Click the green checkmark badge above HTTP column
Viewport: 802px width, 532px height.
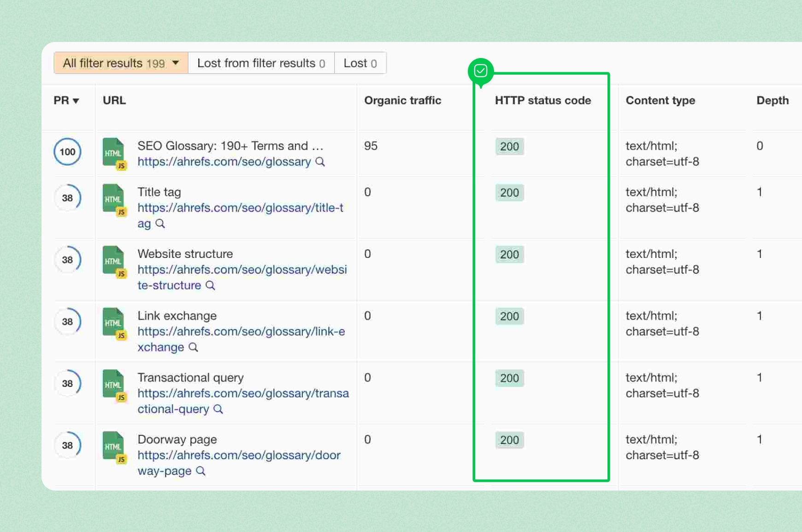pos(480,71)
